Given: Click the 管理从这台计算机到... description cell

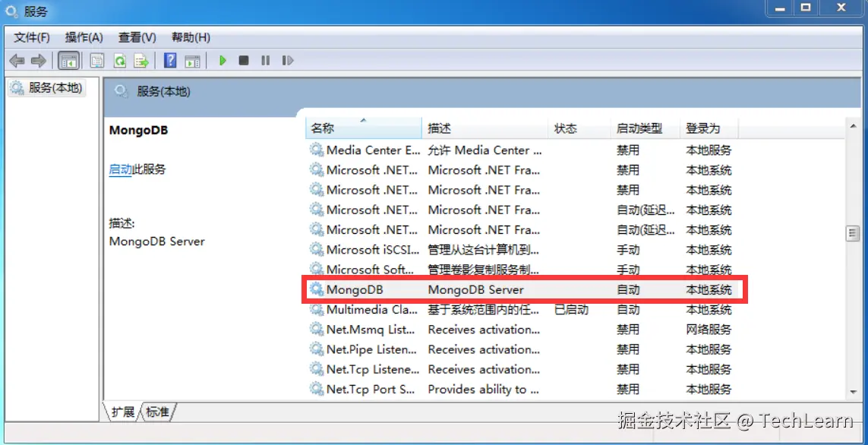Looking at the screenshot, I should point(484,250).
